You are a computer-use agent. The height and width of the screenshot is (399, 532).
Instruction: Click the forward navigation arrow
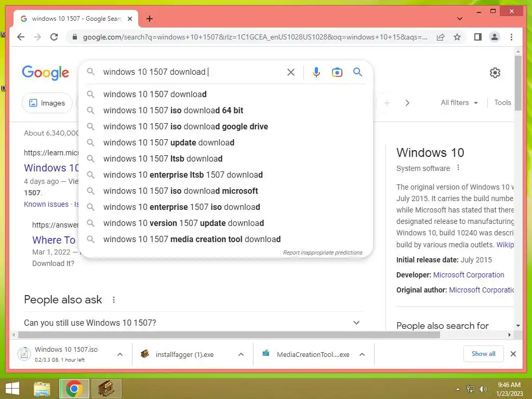coord(37,37)
